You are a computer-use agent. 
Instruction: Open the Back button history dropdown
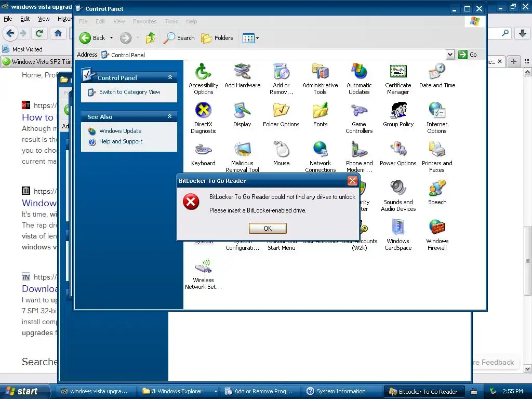[111, 38]
